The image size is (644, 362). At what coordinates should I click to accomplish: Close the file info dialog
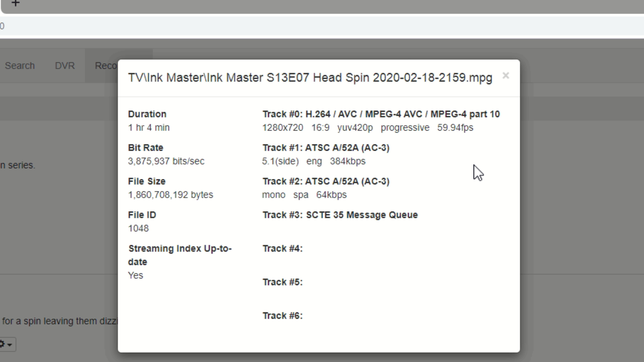[x=505, y=76]
